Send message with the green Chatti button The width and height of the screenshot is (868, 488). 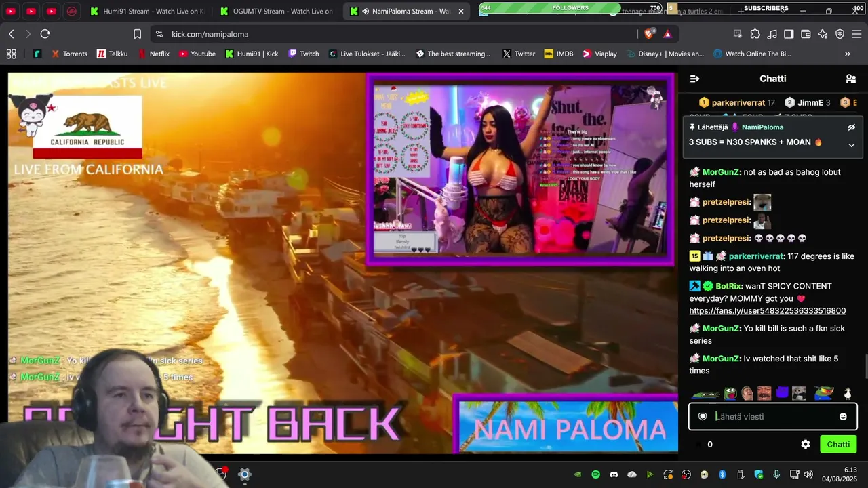click(838, 445)
